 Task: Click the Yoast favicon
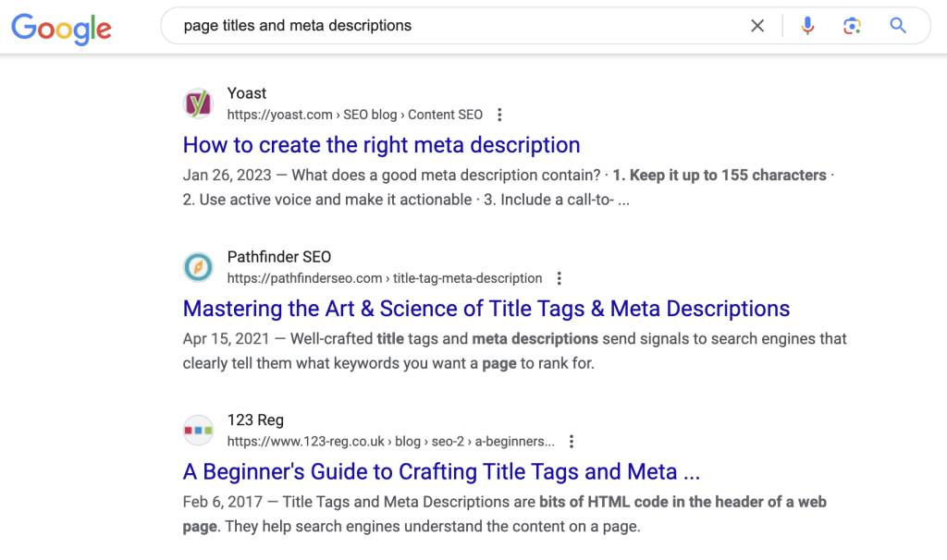coord(198,103)
